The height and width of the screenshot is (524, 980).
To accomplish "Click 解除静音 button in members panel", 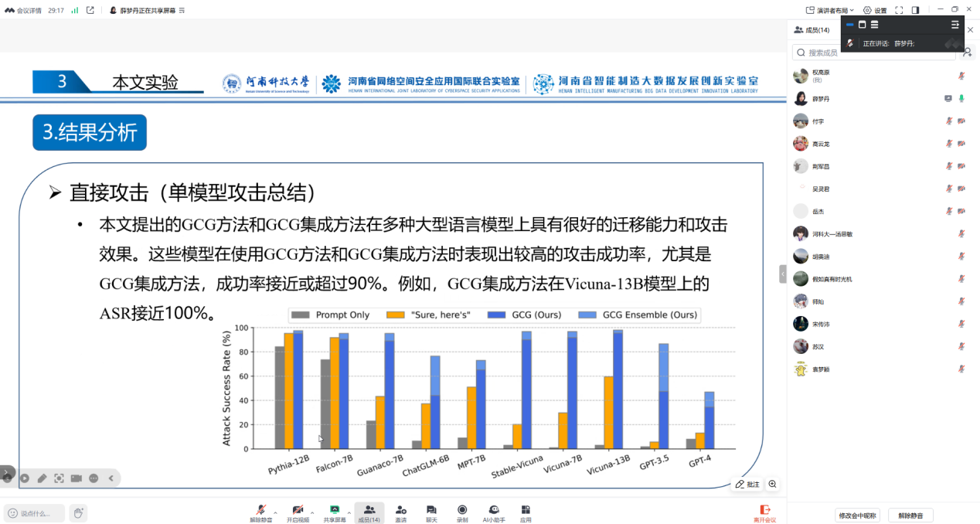I will pyautogui.click(x=910, y=515).
